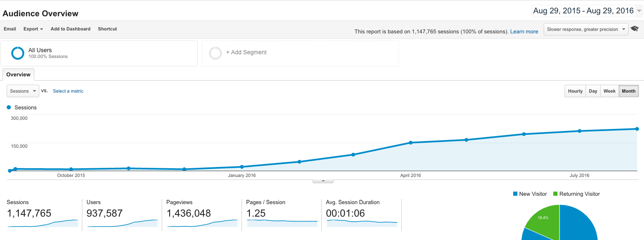
Task: Expand the annotations drawer arrow below chart
Action: coord(323,181)
